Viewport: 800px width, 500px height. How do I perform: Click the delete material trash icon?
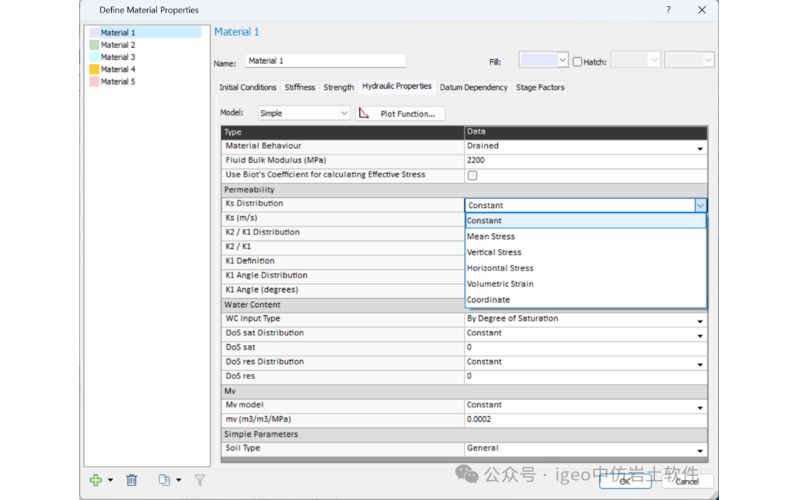131,480
